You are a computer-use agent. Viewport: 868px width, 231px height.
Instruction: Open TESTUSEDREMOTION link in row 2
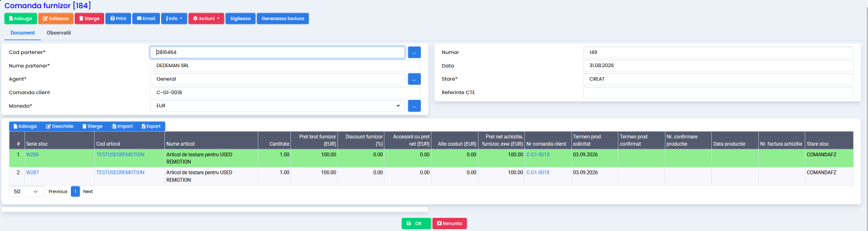pyautogui.click(x=120, y=172)
